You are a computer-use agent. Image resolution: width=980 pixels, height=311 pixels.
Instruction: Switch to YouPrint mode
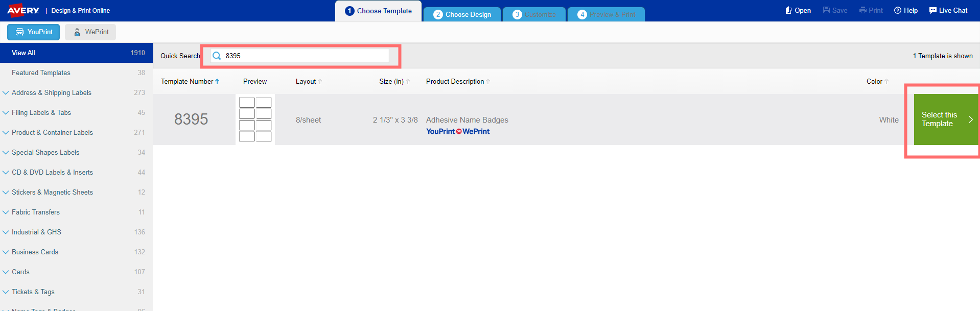pos(33,32)
